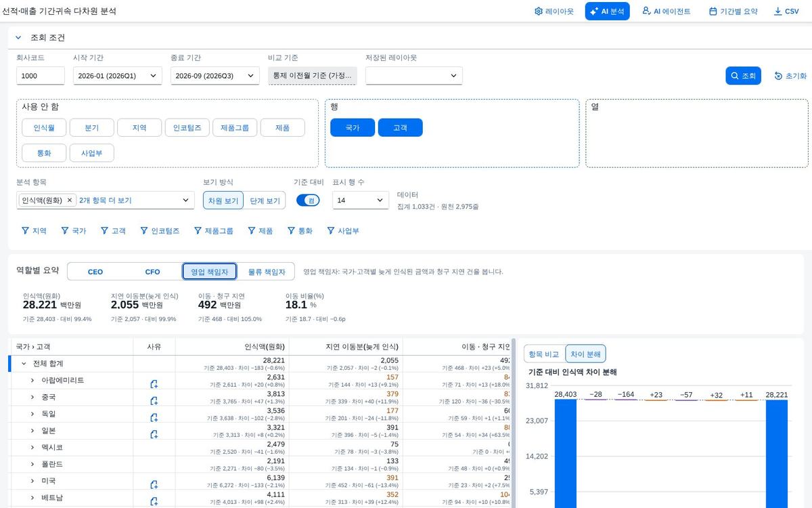Select the 제품그룹 dimension chip
Screen dimensions: 812x508
pos(235,127)
